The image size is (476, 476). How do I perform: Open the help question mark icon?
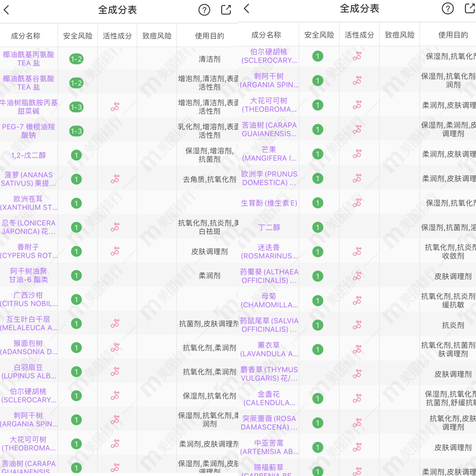(204, 10)
